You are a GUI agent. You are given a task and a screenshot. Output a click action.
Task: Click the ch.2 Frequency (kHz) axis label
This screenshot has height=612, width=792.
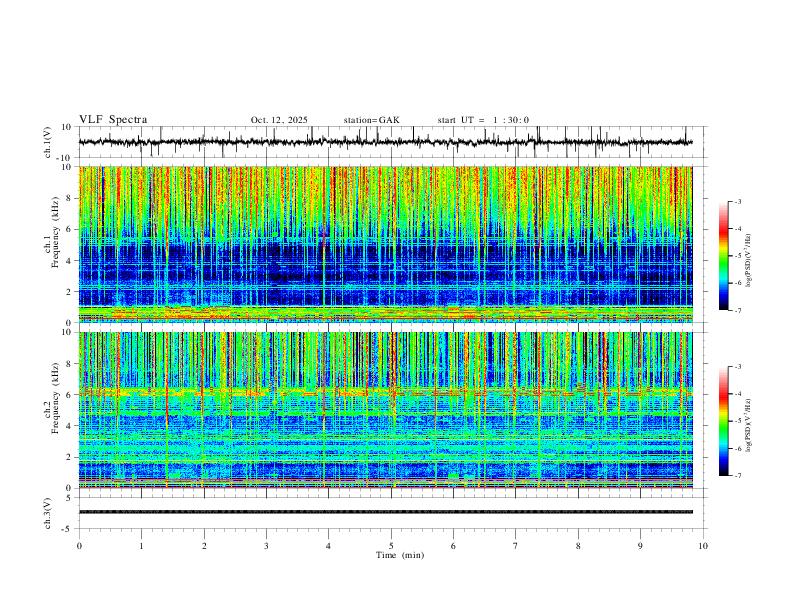tap(51, 397)
